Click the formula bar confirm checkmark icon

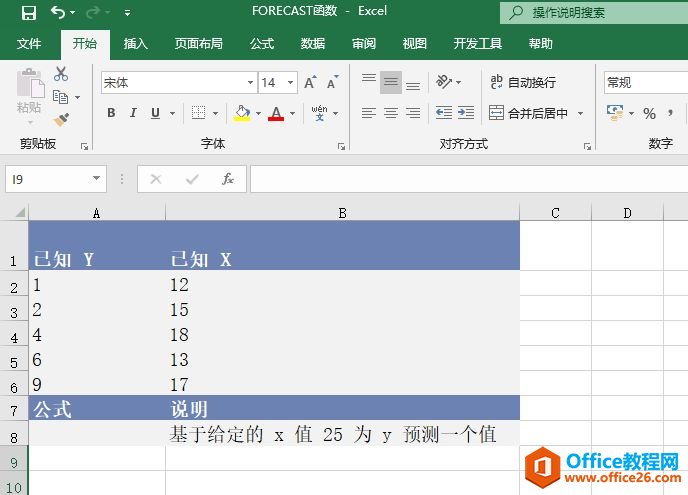click(x=192, y=179)
